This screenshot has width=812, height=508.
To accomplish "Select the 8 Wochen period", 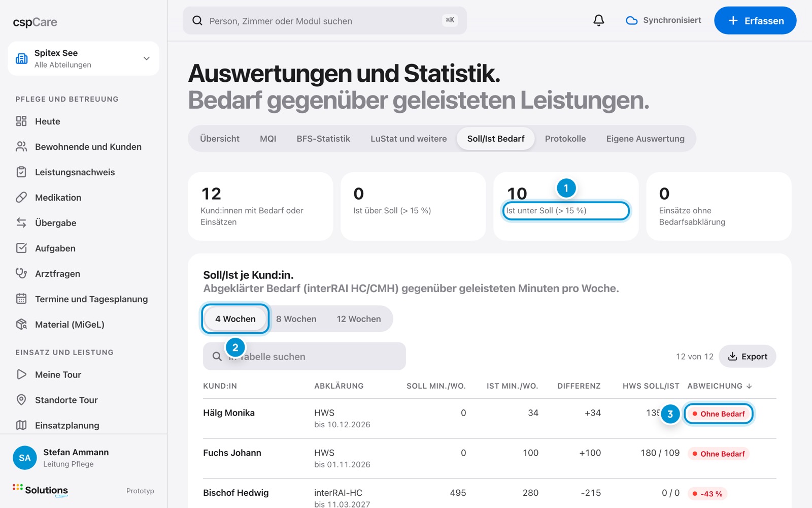I will coord(296,319).
